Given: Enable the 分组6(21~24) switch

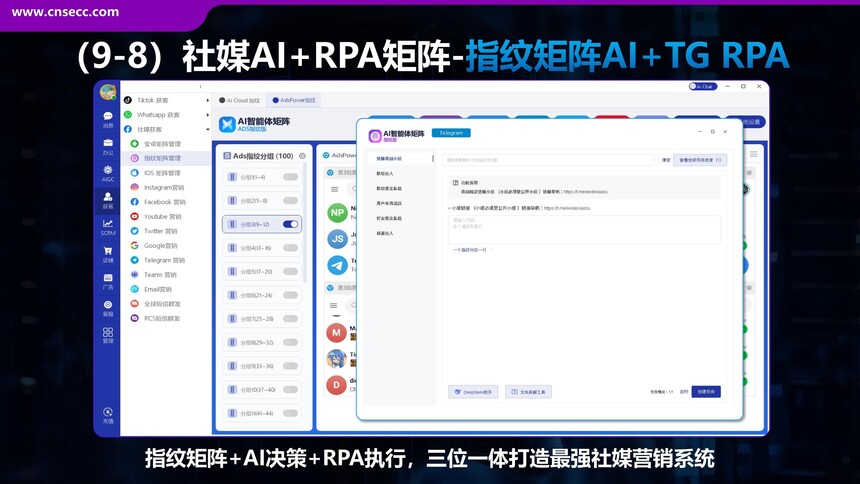Looking at the screenshot, I should pos(291,295).
